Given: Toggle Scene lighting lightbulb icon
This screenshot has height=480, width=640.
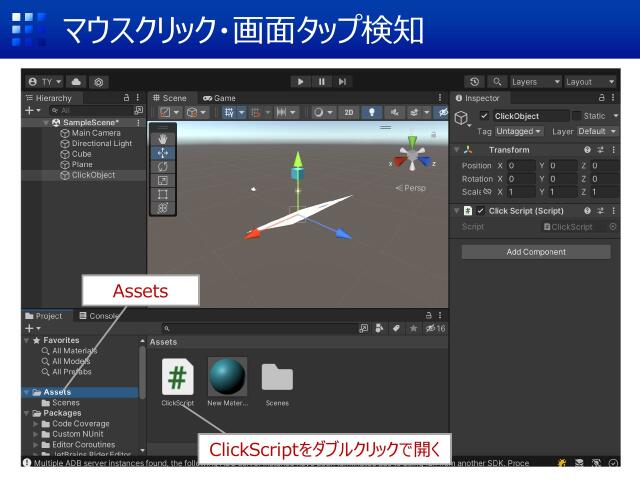Looking at the screenshot, I should [372, 113].
